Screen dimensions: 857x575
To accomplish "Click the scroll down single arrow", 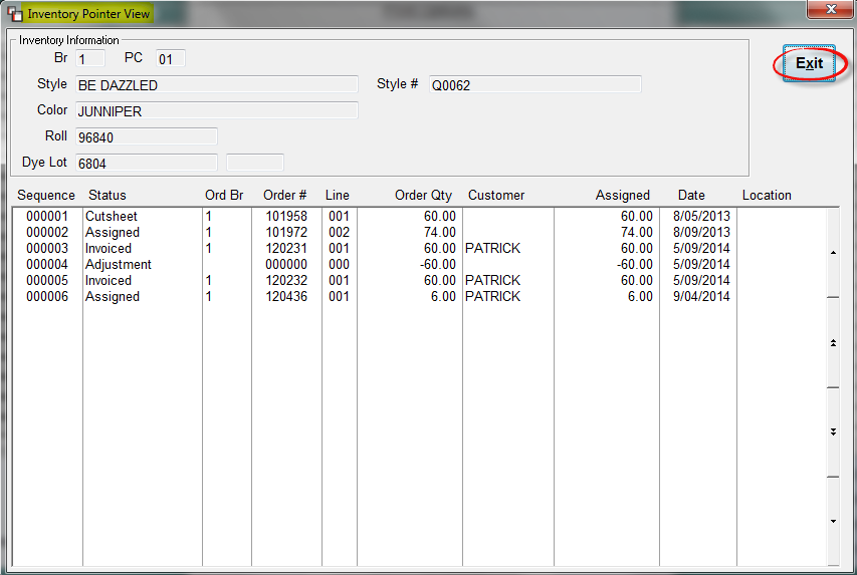I will tap(833, 521).
